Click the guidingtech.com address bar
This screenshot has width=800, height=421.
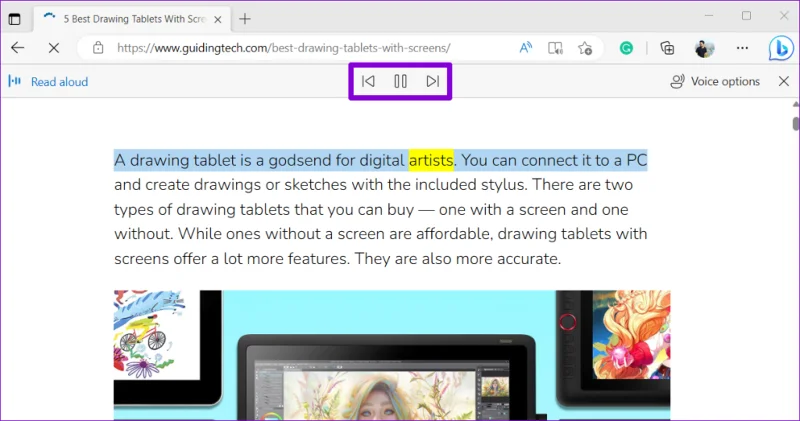(284, 48)
